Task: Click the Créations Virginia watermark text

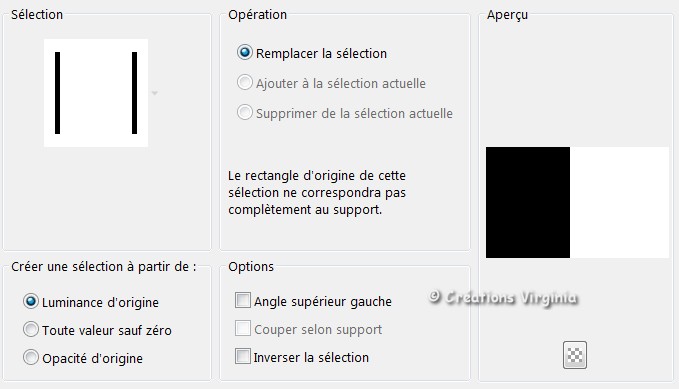Action: point(503,298)
